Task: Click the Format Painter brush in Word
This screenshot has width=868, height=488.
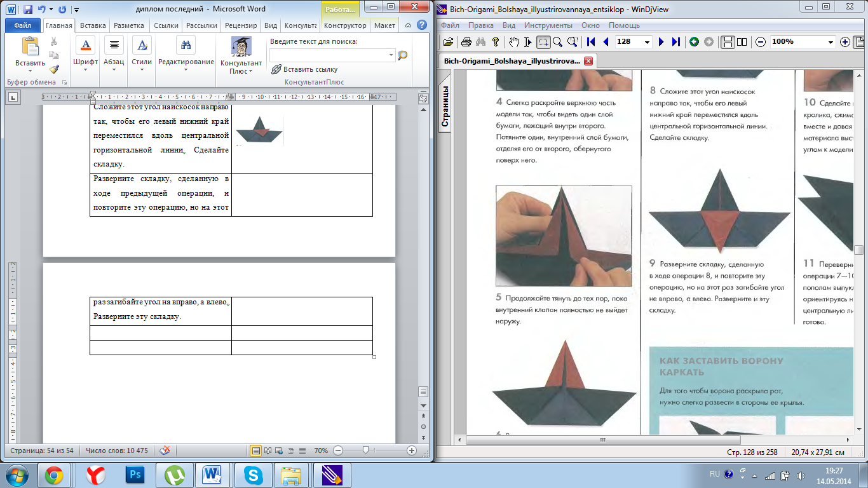Action: (x=54, y=69)
